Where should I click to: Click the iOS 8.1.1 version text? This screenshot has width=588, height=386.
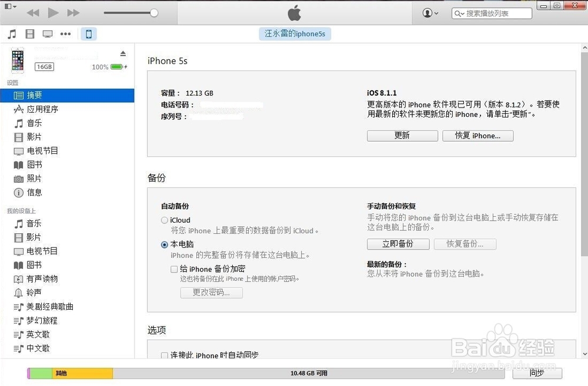(x=382, y=93)
